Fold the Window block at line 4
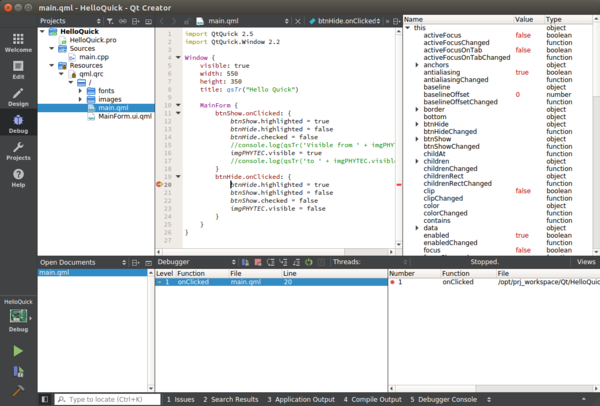Screen dimensions: 600x406 (x=178, y=57)
